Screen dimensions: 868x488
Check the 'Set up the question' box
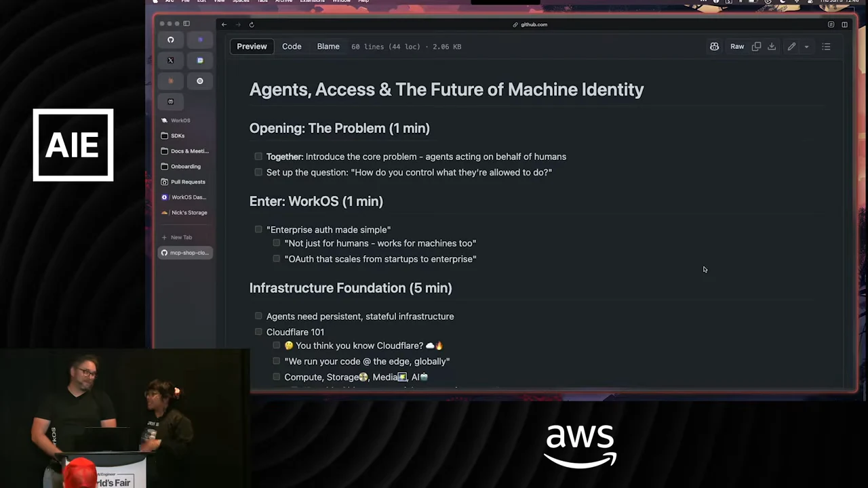258,172
